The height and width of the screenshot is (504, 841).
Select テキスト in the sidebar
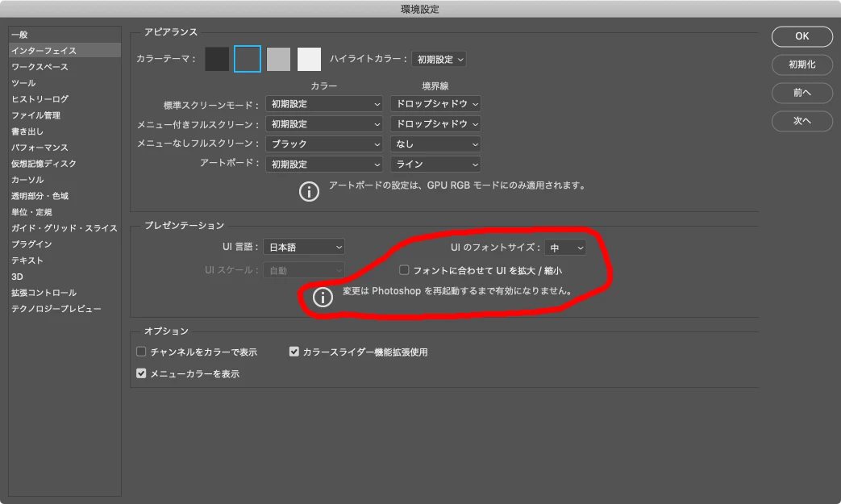coord(65,260)
